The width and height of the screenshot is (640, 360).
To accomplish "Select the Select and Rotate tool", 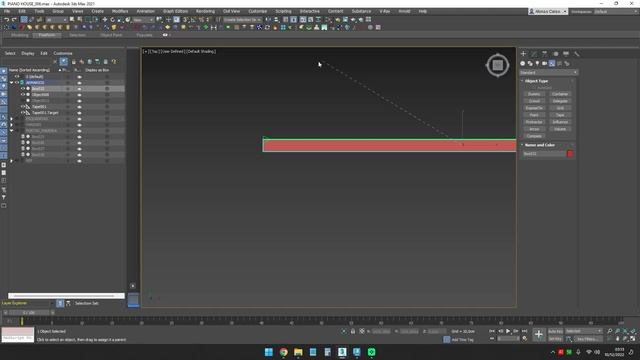I will (x=113, y=19).
